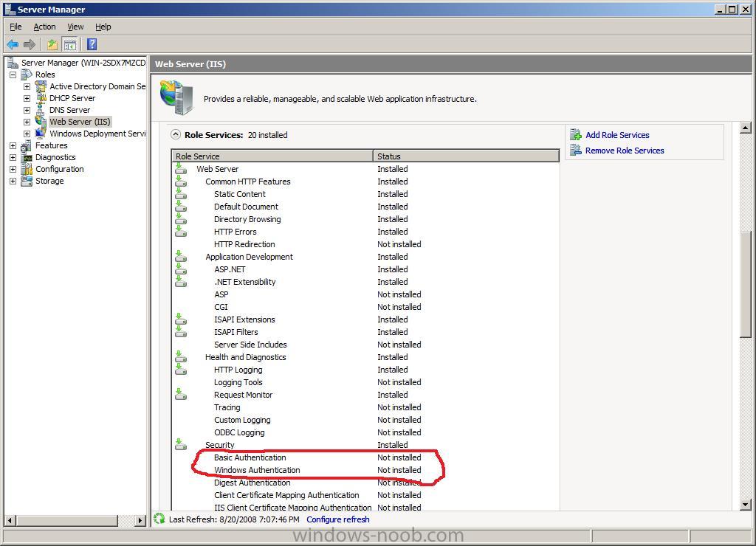Click the Configuration node icon
756x546 pixels.
click(x=27, y=169)
